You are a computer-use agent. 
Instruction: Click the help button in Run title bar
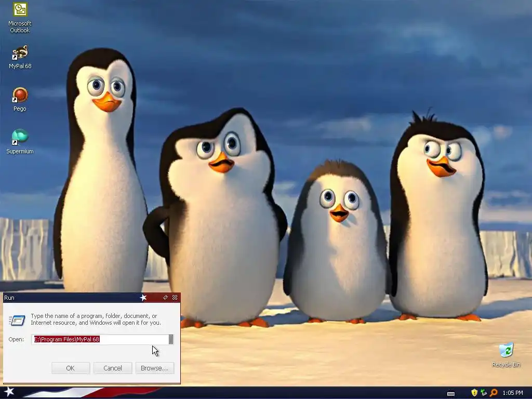[165, 298]
